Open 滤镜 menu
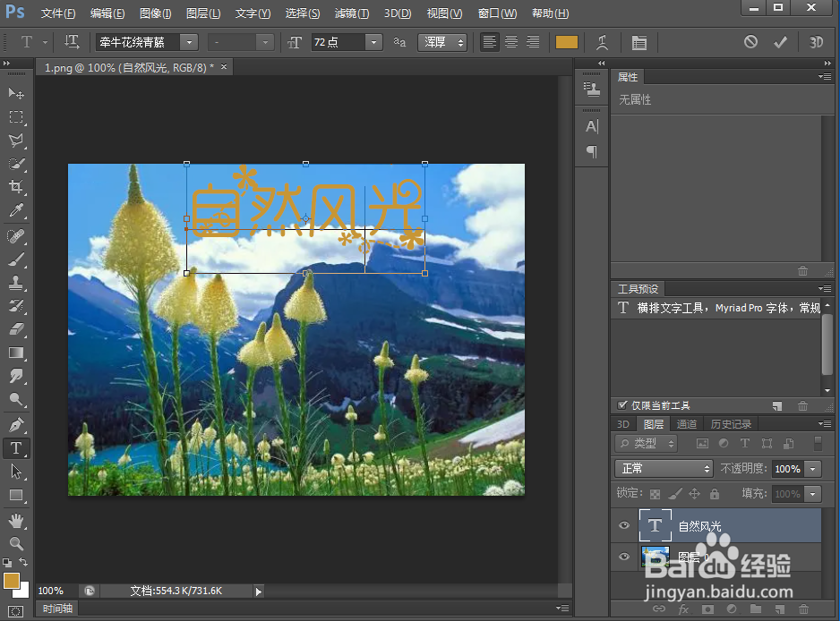 tap(351, 13)
